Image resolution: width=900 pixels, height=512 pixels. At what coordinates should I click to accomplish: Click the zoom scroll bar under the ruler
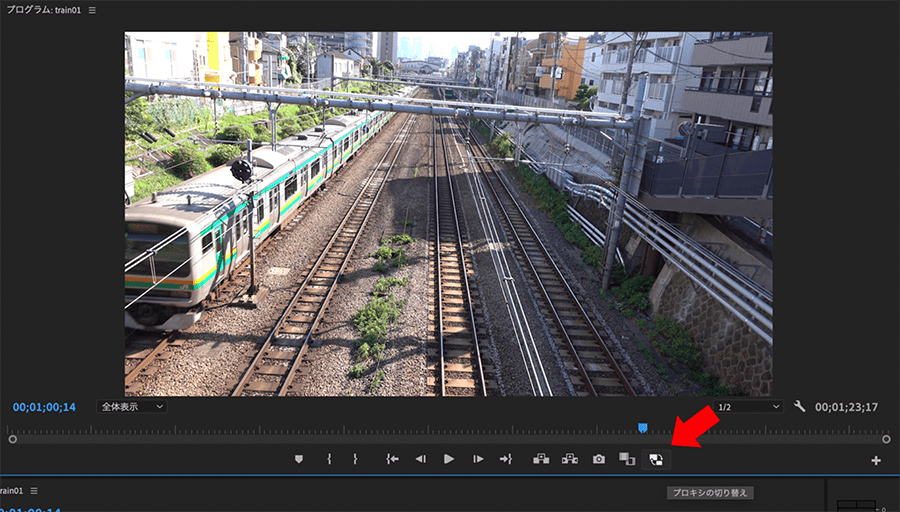pos(449,439)
